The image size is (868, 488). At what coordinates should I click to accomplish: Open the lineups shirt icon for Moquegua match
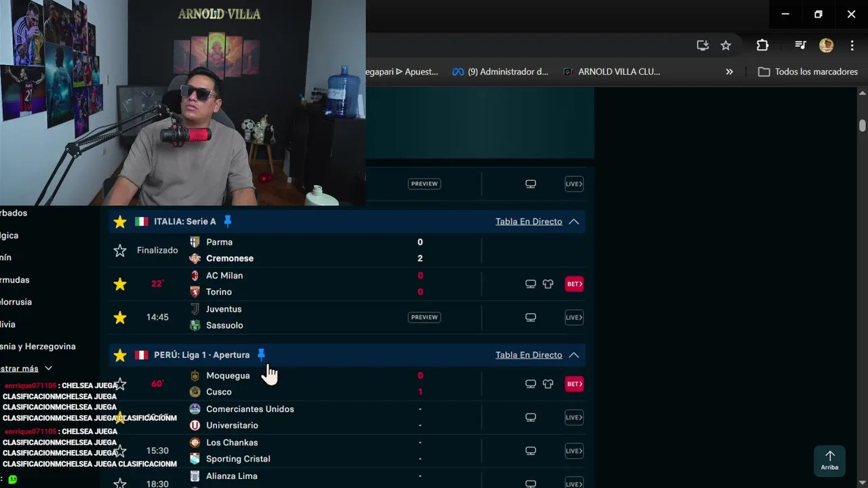tap(548, 384)
